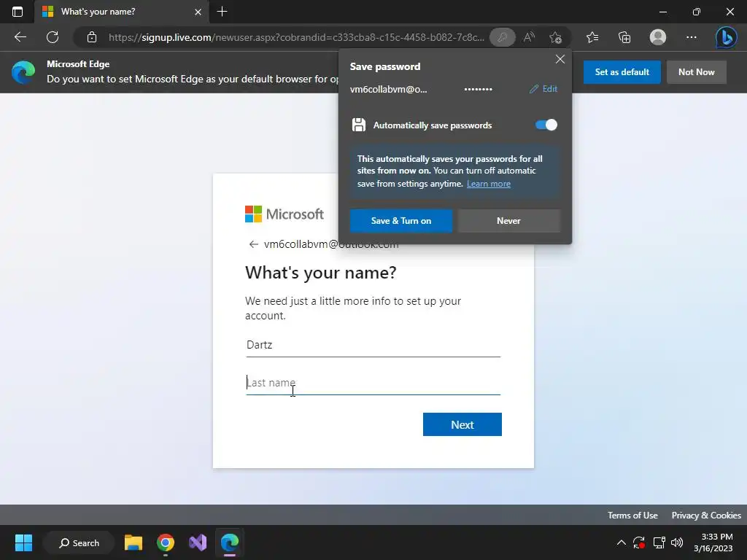
Task: Toggle Automatically save passwords switch
Action: point(546,125)
